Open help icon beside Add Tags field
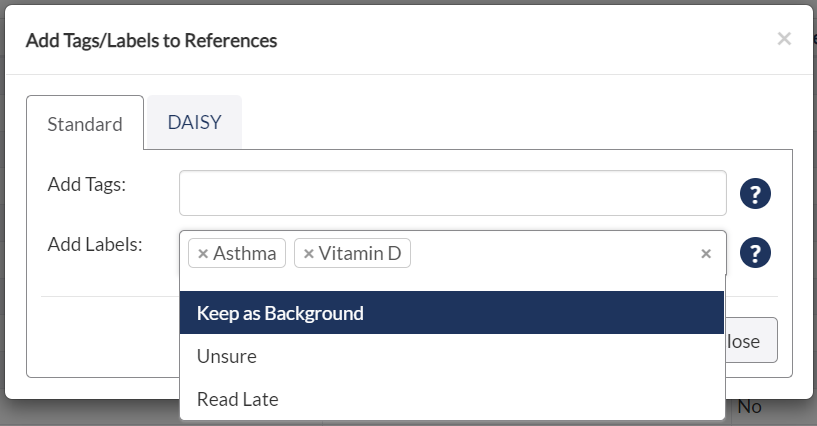The height and width of the screenshot is (426, 817). coord(755,194)
